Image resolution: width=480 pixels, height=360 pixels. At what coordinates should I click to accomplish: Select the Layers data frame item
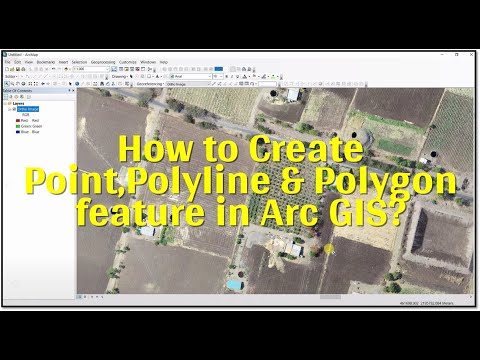point(18,104)
